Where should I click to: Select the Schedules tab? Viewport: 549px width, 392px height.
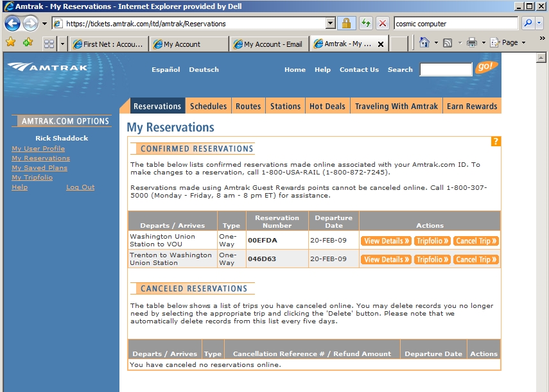[x=208, y=106]
